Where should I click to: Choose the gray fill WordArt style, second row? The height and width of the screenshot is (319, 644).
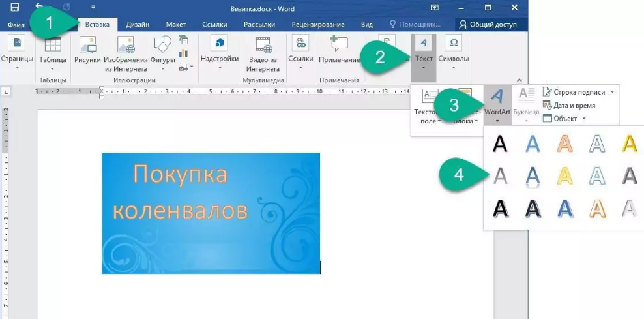500,176
